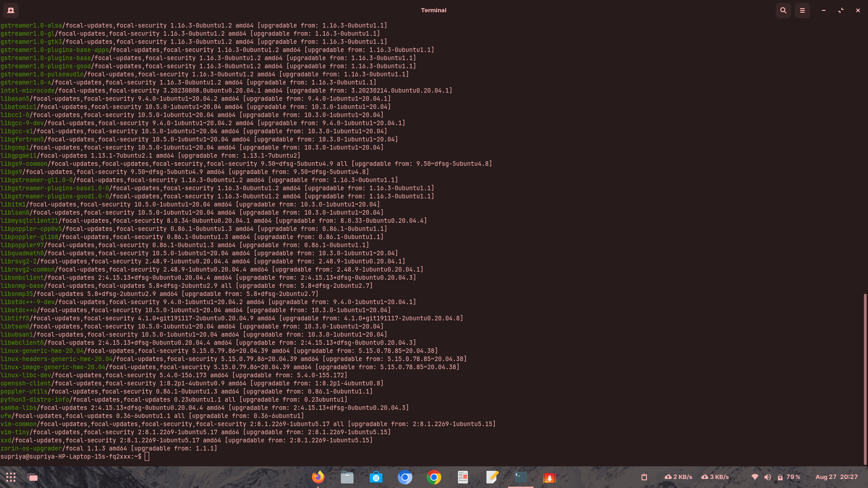Open the terminal hamburger menu

point(802,10)
